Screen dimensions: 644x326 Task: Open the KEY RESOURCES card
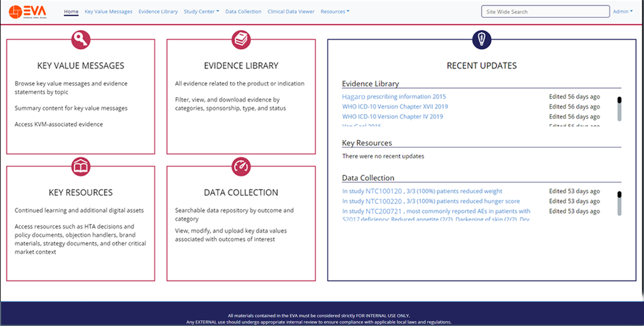[x=80, y=224]
